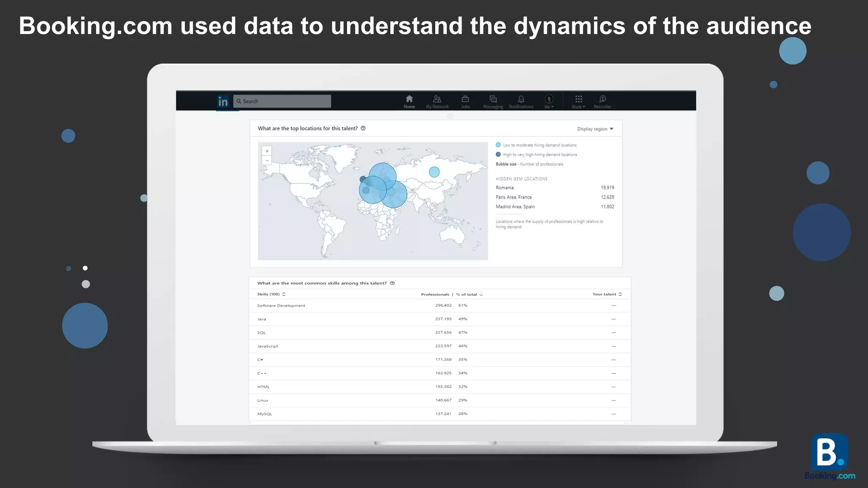This screenshot has width=868, height=488.
Task: Click help icon beside top locations question
Action: point(363,128)
